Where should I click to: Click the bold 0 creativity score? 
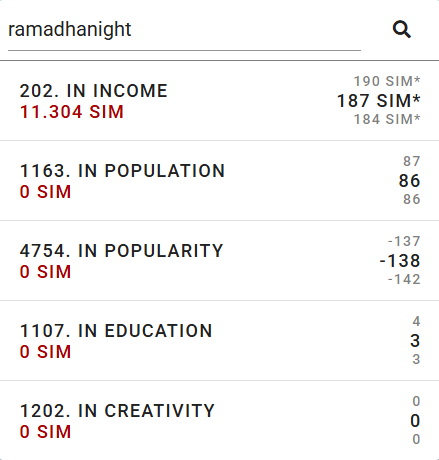point(415,421)
